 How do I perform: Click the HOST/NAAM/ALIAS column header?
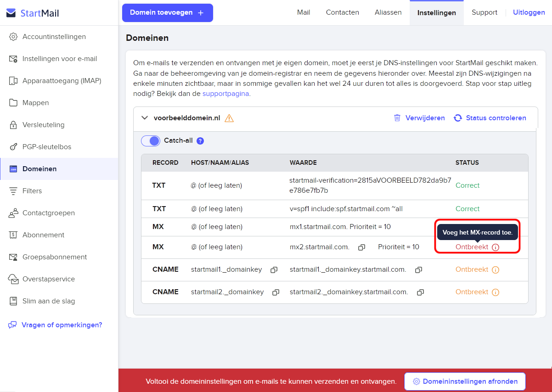pos(220,163)
